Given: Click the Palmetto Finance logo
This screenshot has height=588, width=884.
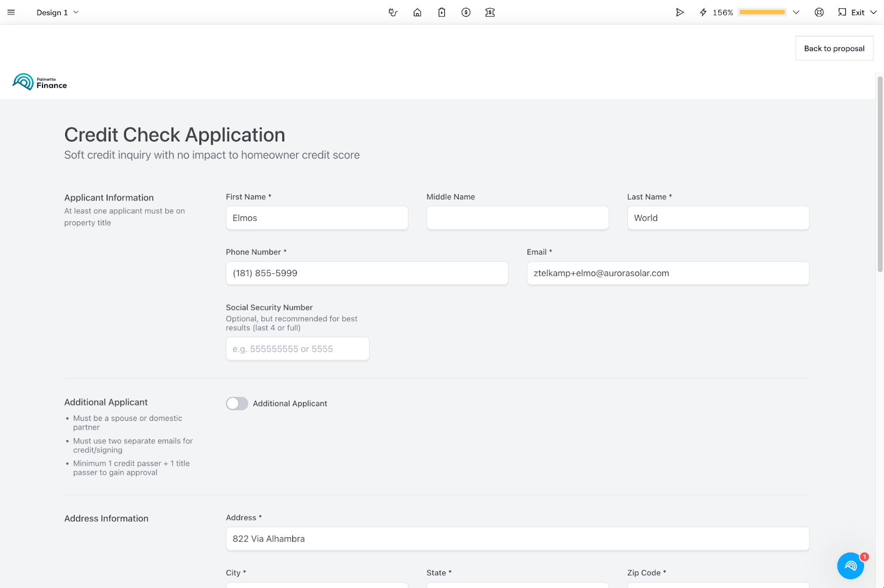Looking at the screenshot, I should coord(40,82).
